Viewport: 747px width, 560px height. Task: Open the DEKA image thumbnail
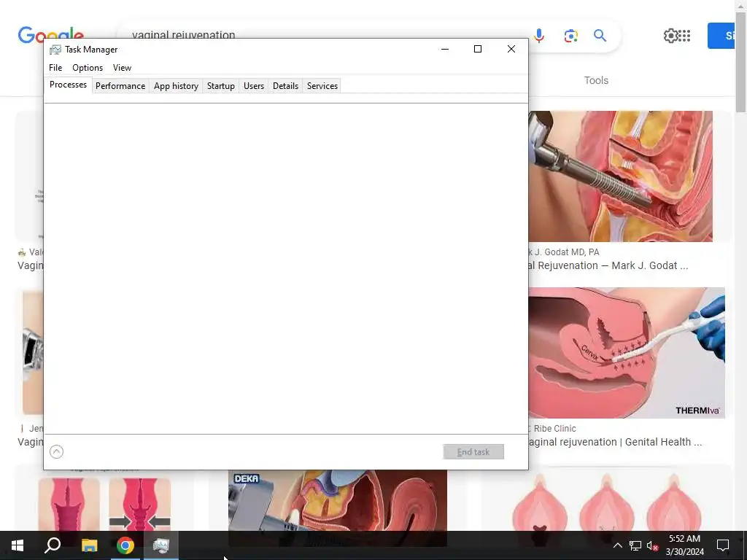337,500
